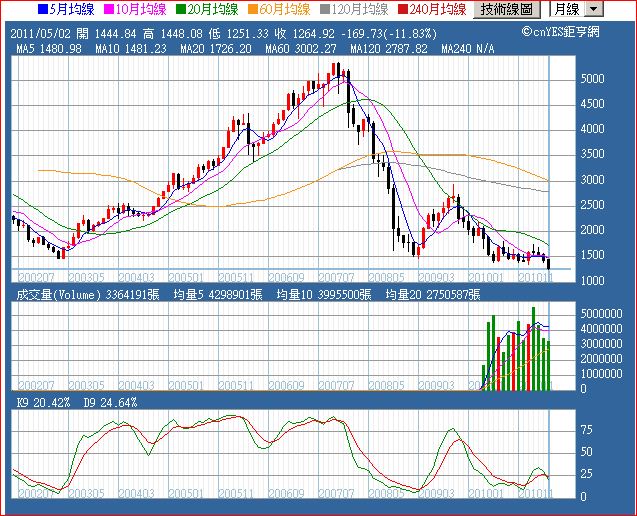
Task: Click the 200805 date label on KD chart
Action: (x=386, y=493)
